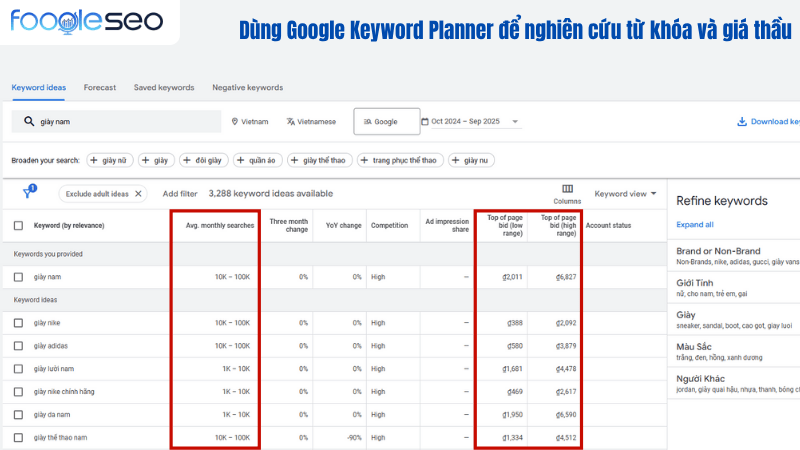The width and height of the screenshot is (800, 450).
Task: Click the Account status column header
Action: [x=608, y=226]
